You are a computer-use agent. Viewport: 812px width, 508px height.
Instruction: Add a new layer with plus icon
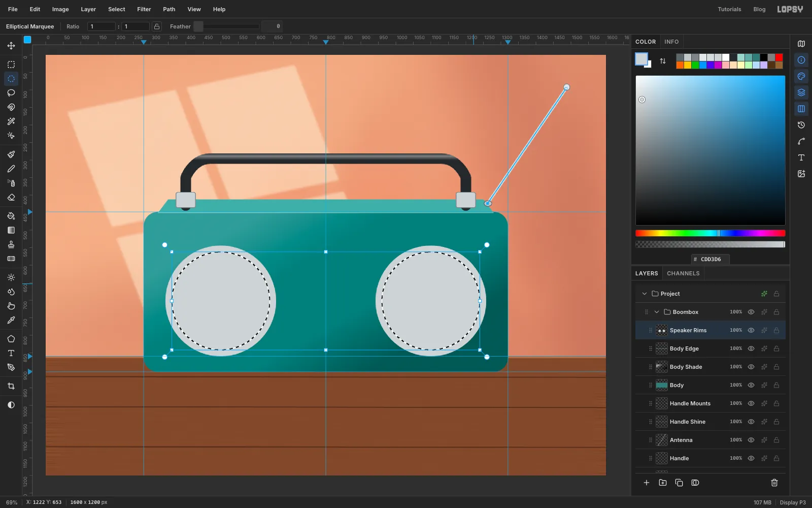click(x=647, y=483)
